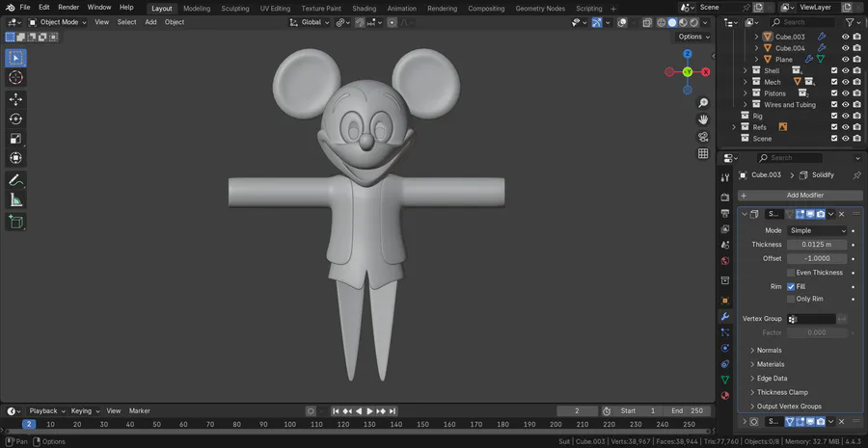
Task: Uncheck the Rim Fill checkbox
Action: [x=791, y=286]
